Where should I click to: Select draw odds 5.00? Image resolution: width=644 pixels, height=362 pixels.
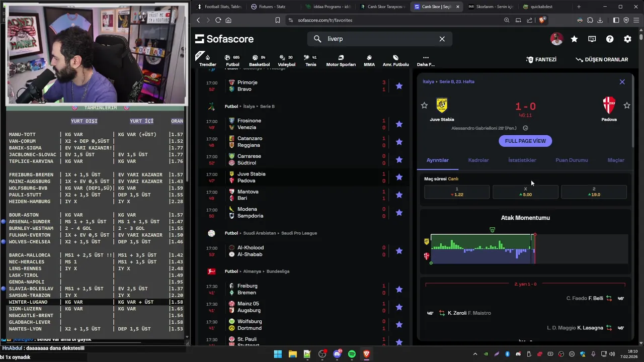point(525,192)
